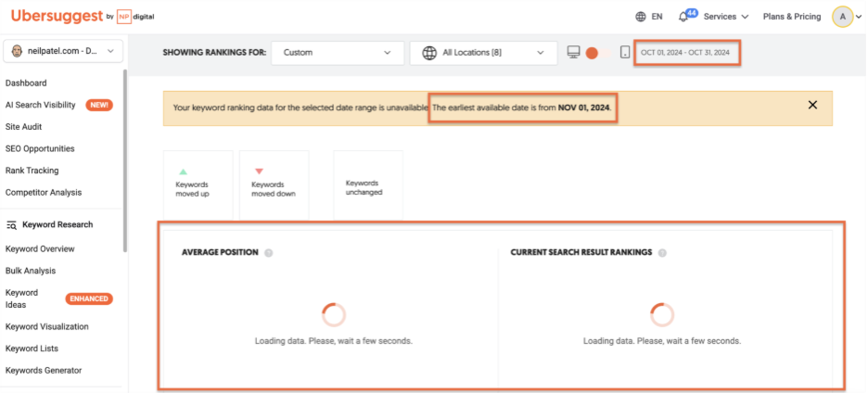The image size is (868, 393).
Task: Click the Keyword Research section icon
Action: coord(11,224)
